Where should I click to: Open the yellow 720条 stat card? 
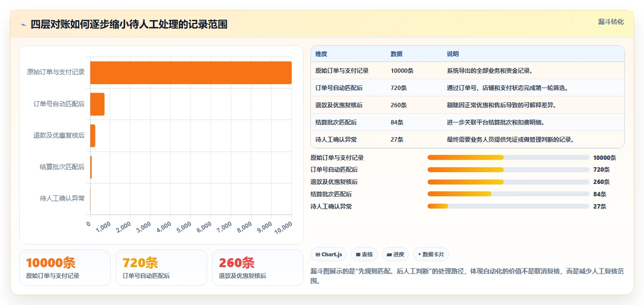coord(161,268)
